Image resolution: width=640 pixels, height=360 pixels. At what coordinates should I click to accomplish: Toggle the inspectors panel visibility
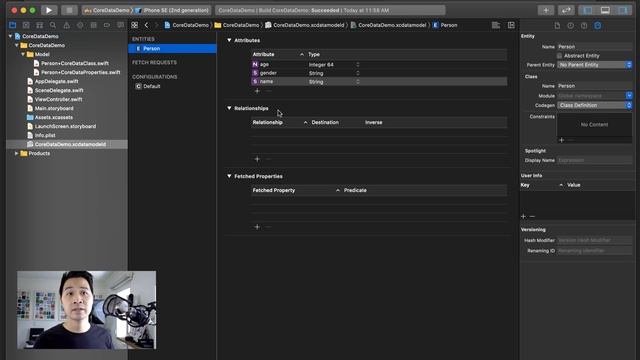point(623,10)
